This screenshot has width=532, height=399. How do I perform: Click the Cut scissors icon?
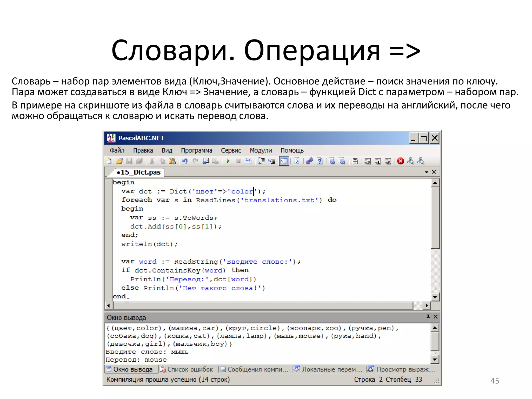(152, 161)
